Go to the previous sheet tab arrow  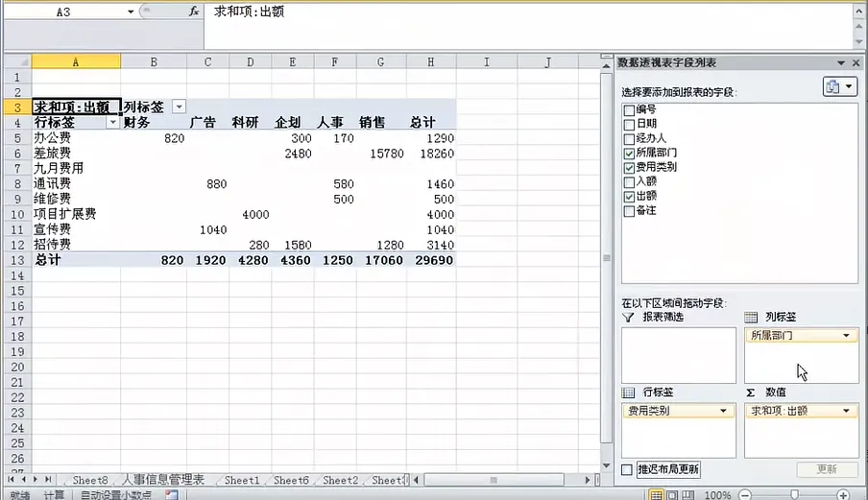[23, 480]
